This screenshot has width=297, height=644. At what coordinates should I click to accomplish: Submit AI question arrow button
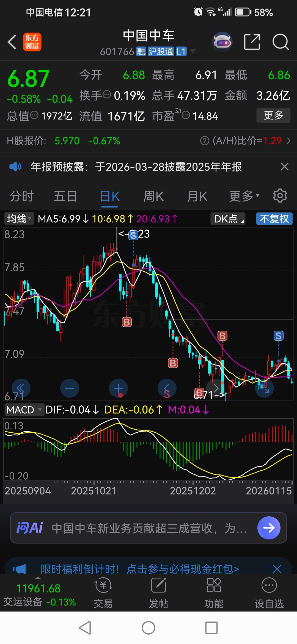click(269, 528)
